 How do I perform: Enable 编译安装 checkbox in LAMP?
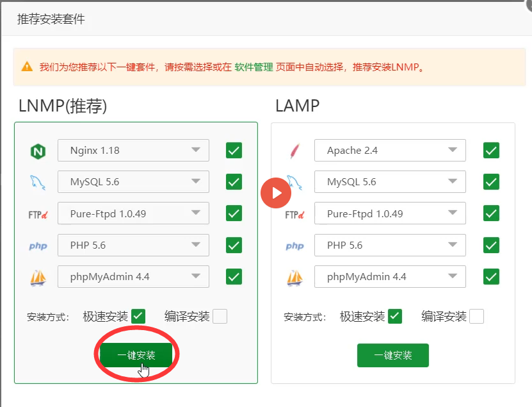(x=477, y=316)
